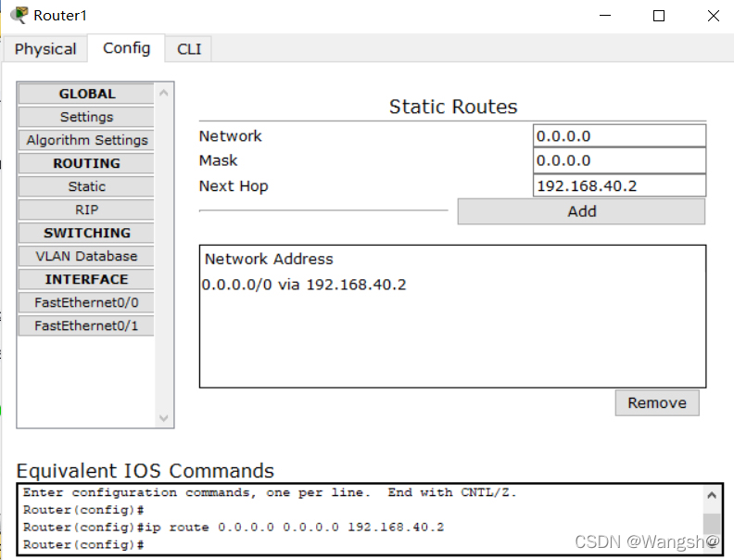
Task: Switch to the Physical tab
Action: click(x=45, y=49)
